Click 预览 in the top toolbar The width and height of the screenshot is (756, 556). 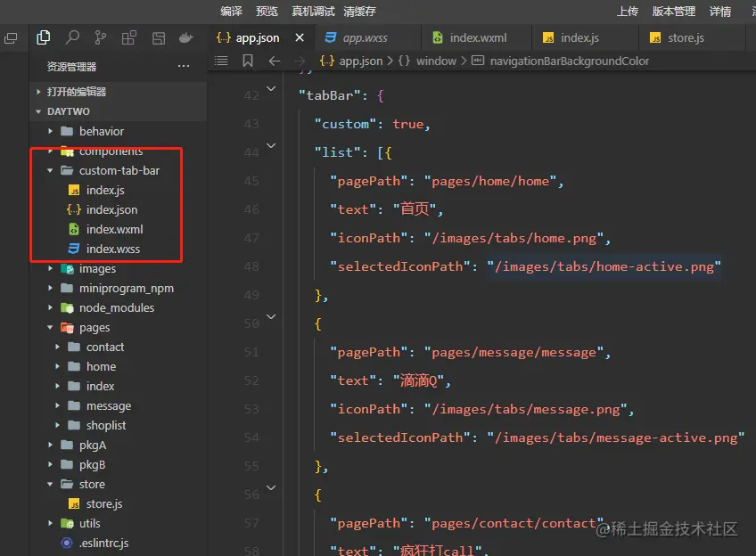click(267, 11)
